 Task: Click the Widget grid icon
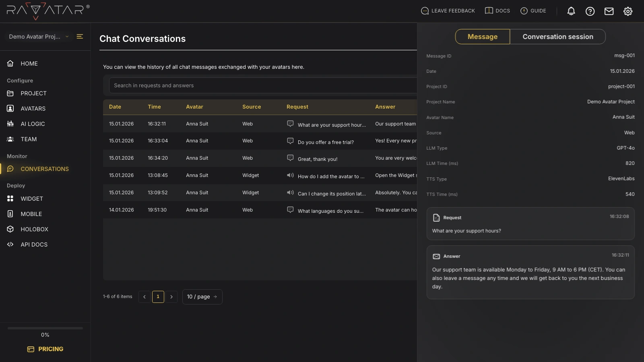pos(10,199)
